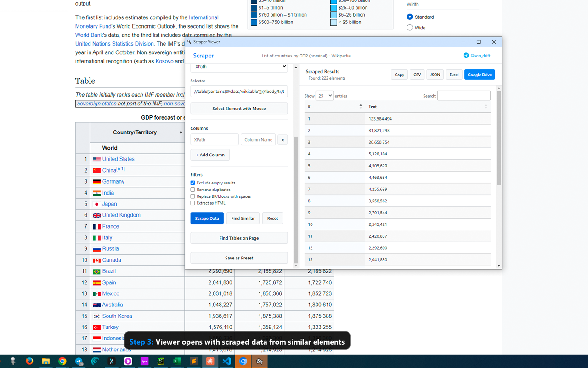This screenshot has height=368, width=588.
Task: Enable Remove duplicates filter
Action: 193,190
